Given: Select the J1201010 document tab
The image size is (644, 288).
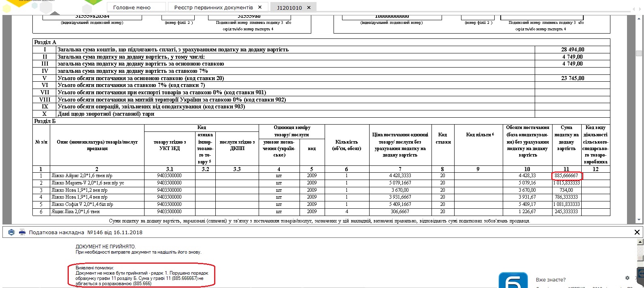Looking at the screenshot, I should pyautogui.click(x=289, y=7).
